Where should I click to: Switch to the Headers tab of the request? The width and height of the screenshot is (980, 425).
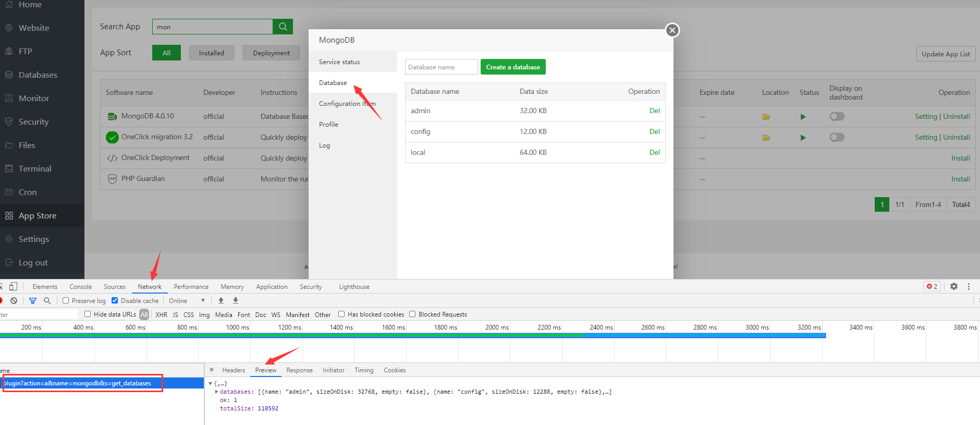pyautogui.click(x=234, y=370)
